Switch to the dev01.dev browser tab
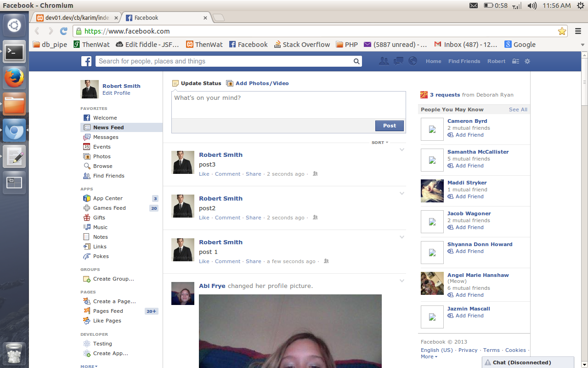 tap(76, 17)
